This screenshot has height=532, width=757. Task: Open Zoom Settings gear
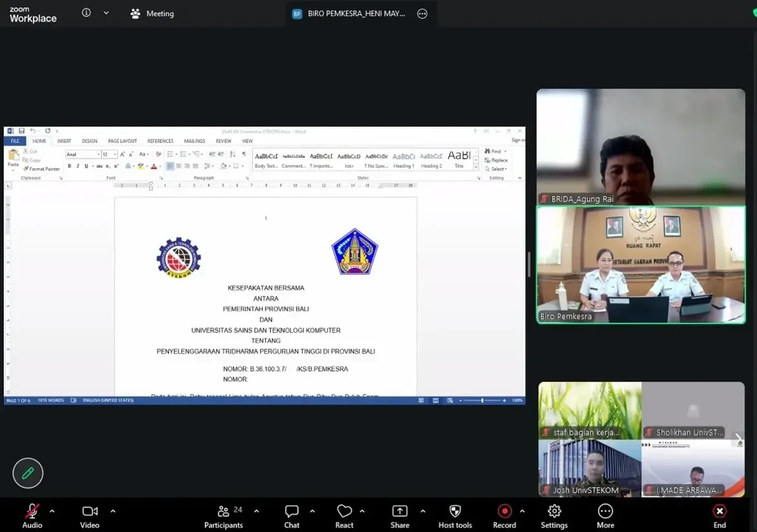click(554, 516)
